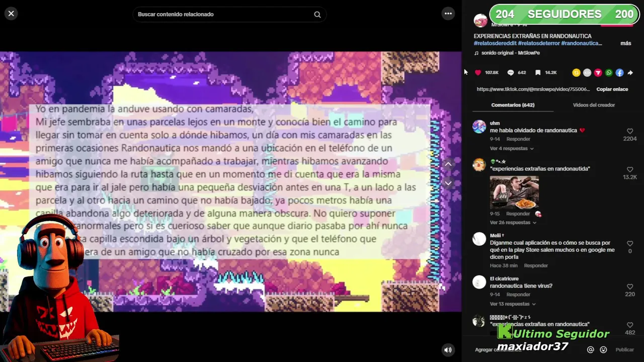644x362 pixels.
Task: Click the TikTok video URL text
Action: pyautogui.click(x=533, y=89)
